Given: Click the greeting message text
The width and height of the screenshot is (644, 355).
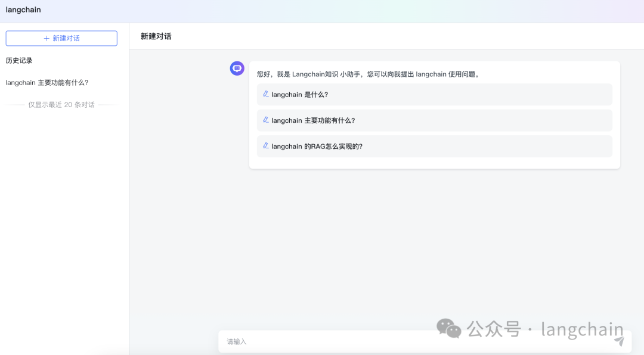Looking at the screenshot, I should [x=369, y=74].
